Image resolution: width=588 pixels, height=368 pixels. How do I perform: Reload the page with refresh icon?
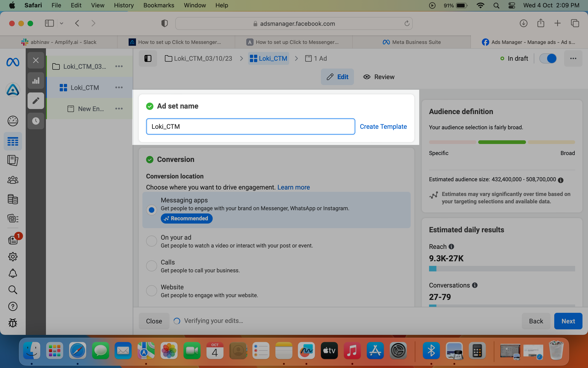click(407, 23)
